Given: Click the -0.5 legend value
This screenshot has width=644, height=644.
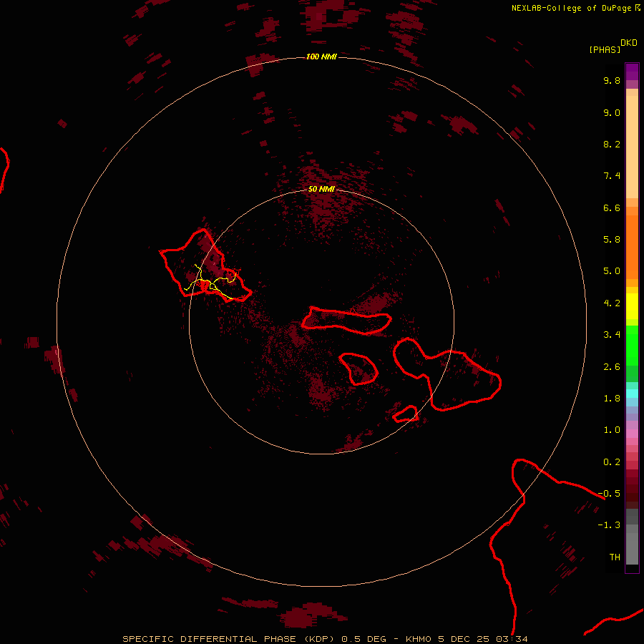Looking at the screenshot, I should [609, 494].
